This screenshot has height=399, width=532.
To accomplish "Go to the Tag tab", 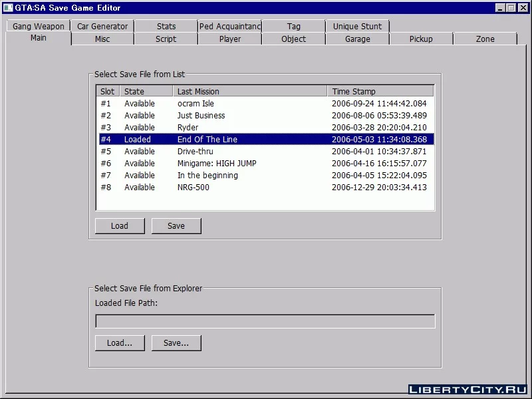I will [x=293, y=26].
